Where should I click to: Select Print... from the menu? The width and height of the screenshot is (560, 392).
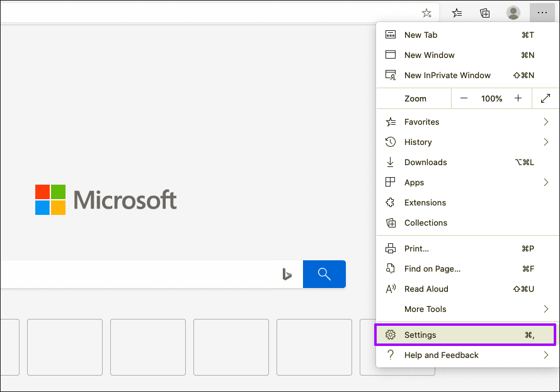click(x=467, y=248)
